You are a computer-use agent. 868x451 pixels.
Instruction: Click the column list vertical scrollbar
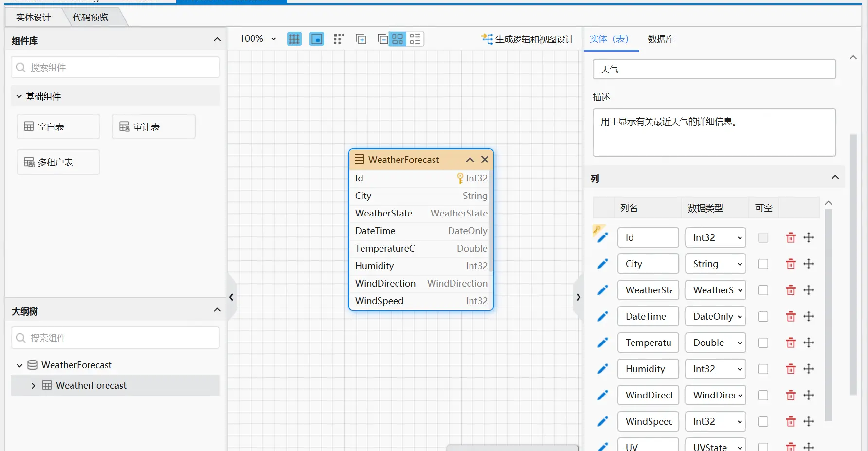pos(829,315)
